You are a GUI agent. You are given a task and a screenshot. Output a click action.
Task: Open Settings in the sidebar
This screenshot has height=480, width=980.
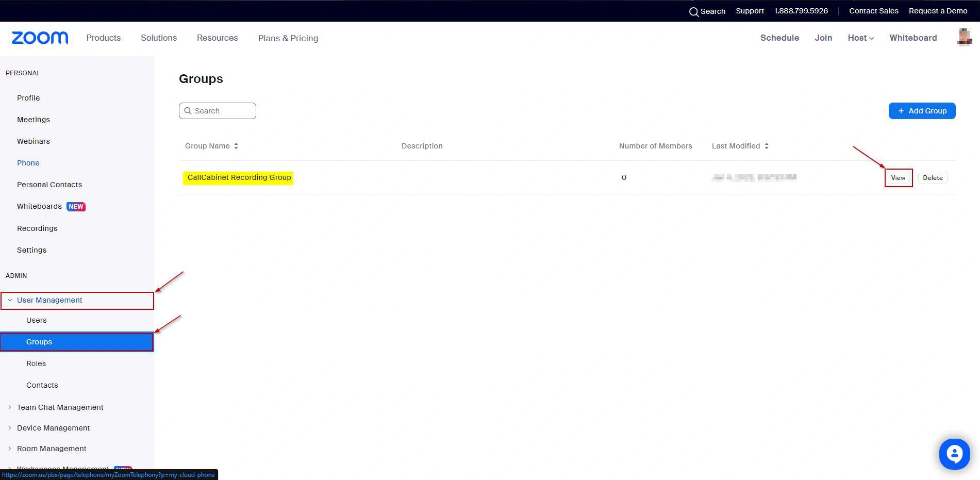[x=31, y=250]
